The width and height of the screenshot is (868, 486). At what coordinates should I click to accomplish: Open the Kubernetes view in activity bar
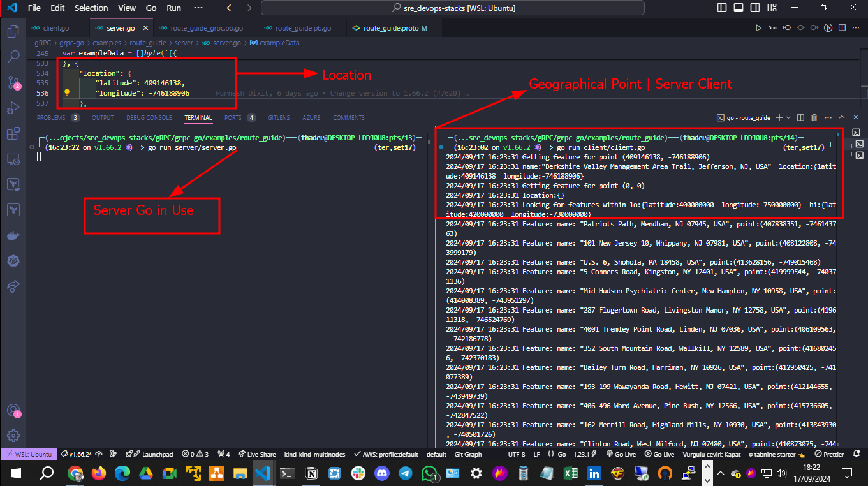(13, 261)
